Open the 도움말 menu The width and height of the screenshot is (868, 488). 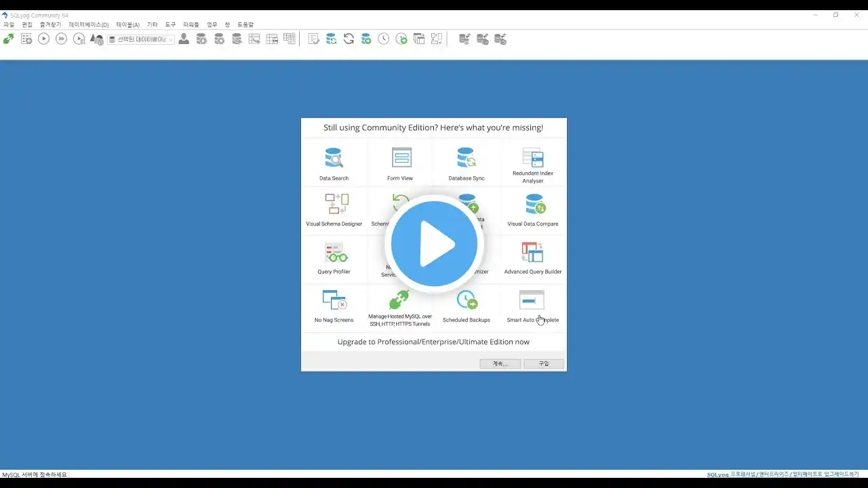click(x=245, y=24)
